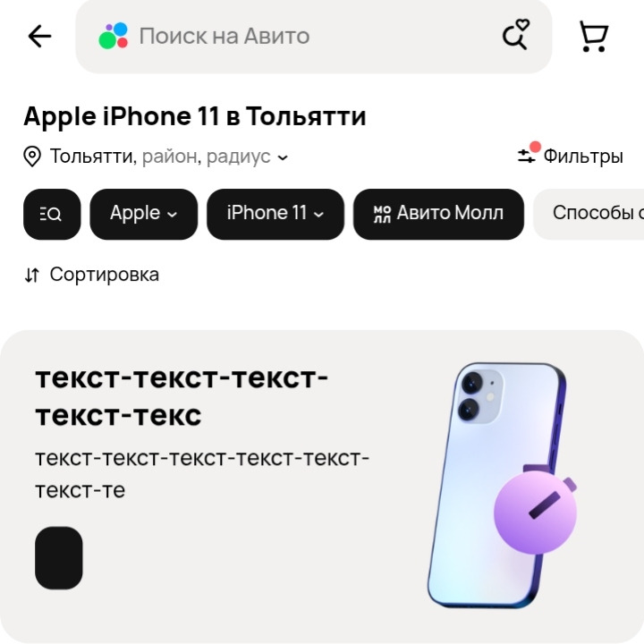Screen dimensions: 644x644
Task: Expand the Apple brand dropdown
Action: coord(143,214)
